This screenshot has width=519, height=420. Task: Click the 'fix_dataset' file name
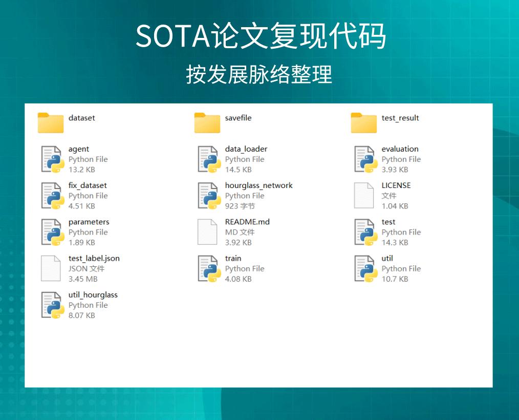pos(88,186)
